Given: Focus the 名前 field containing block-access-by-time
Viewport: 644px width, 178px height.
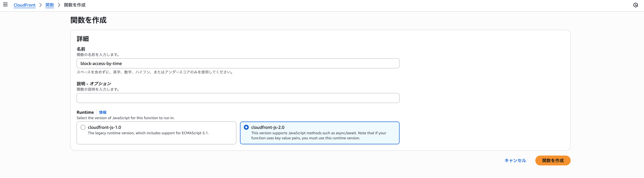Looking at the screenshot, I should 238,63.
